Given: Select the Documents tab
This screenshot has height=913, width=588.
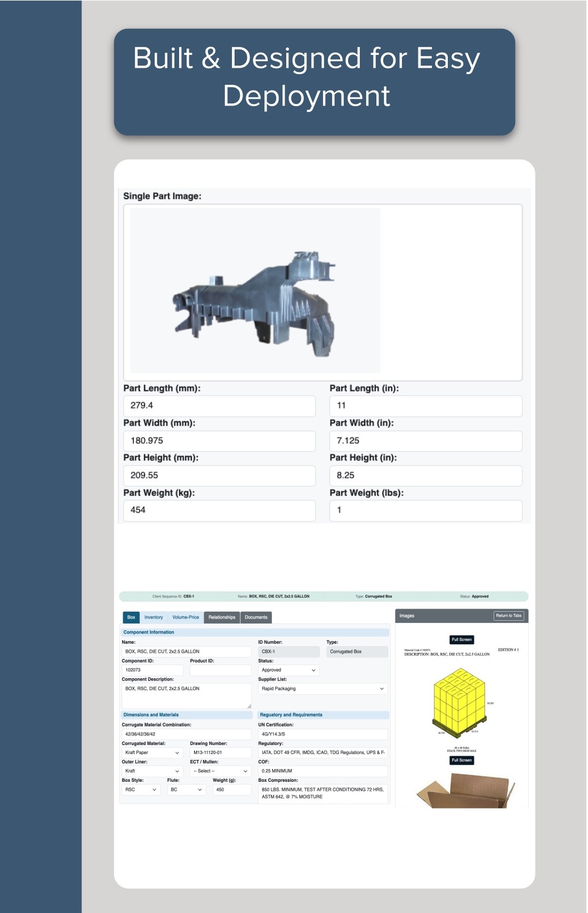Looking at the screenshot, I should click(x=256, y=617).
